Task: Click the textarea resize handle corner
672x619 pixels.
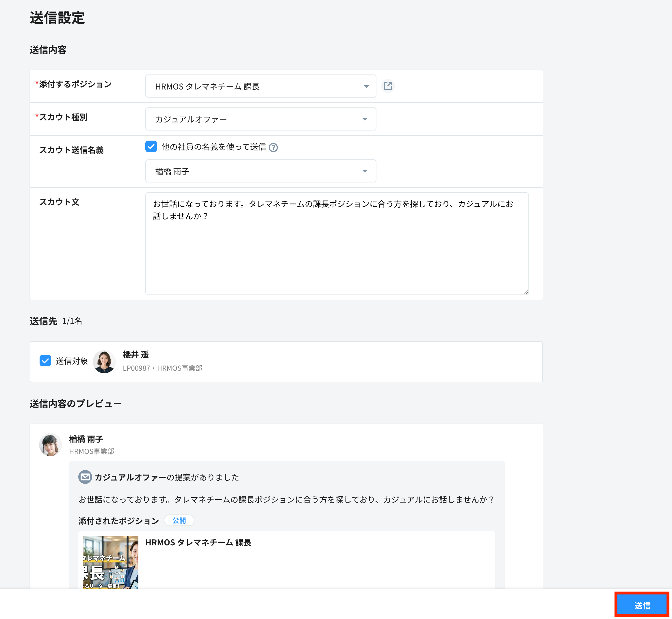Action: point(526,292)
